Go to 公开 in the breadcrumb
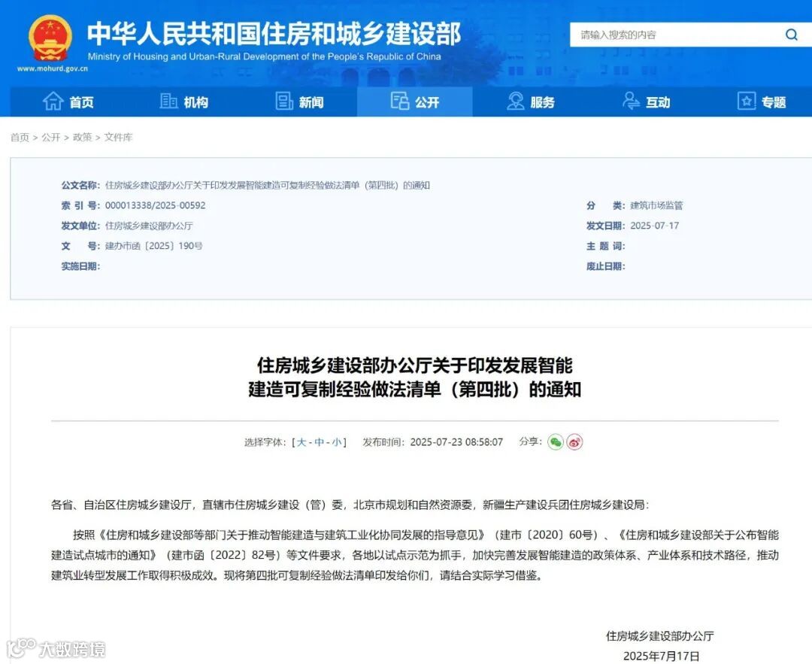Screen dimensions: 812x664 pos(51,138)
